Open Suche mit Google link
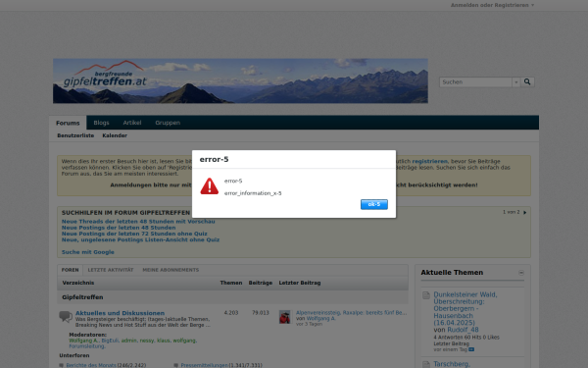Image resolution: width=588 pixels, height=368 pixels. [88, 252]
